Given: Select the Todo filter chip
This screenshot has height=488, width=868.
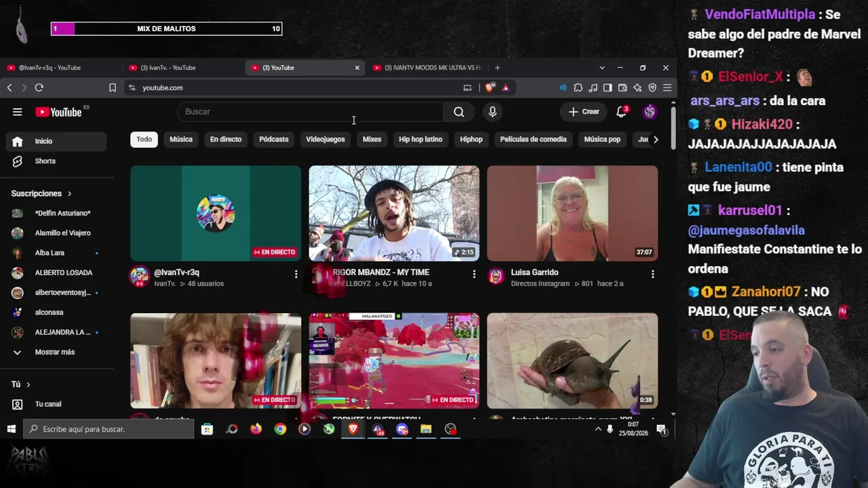Looking at the screenshot, I should pos(144,140).
